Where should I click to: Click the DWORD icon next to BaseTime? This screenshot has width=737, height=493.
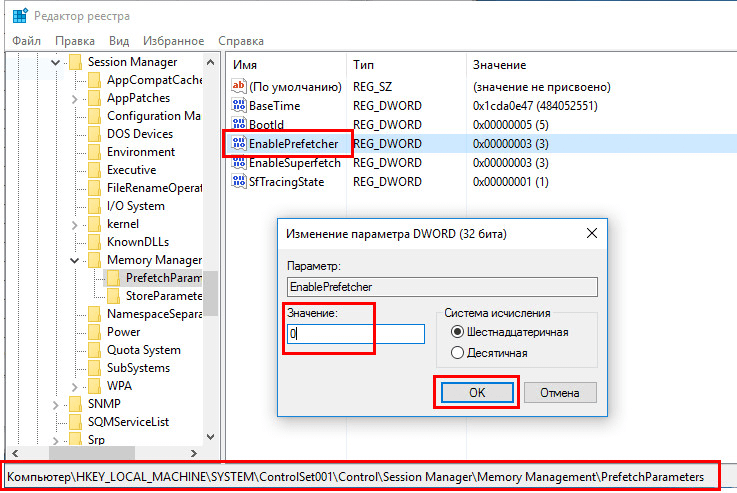(239, 105)
